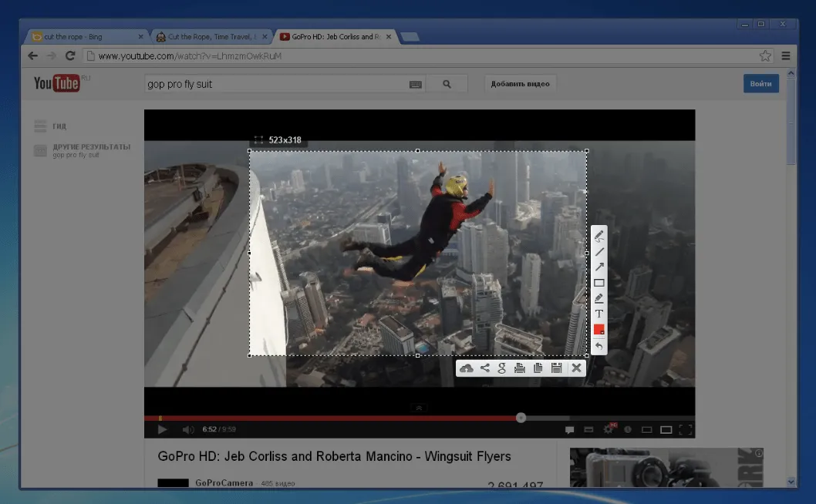This screenshot has height=504, width=816.
Task: Close the screenshot selection tool
Action: coord(576,368)
